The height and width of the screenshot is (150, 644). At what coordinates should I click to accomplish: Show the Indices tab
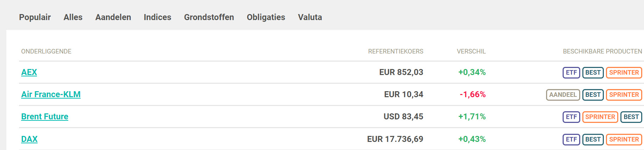pos(157,17)
